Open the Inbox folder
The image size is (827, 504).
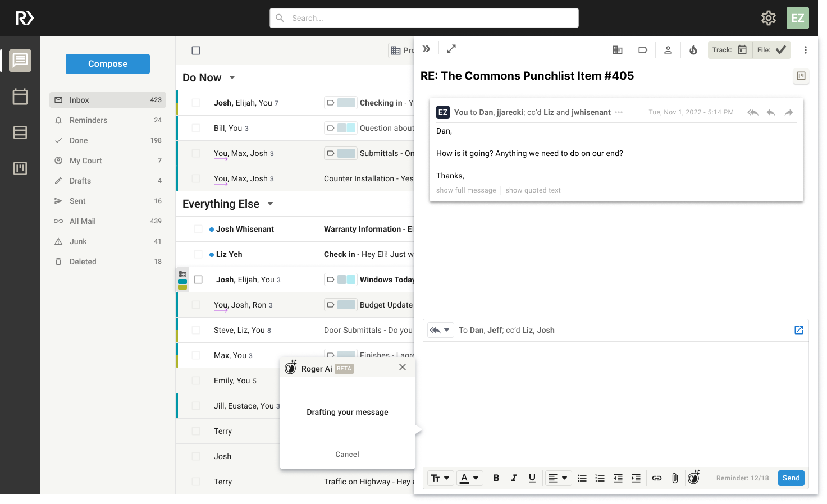pyautogui.click(x=79, y=99)
